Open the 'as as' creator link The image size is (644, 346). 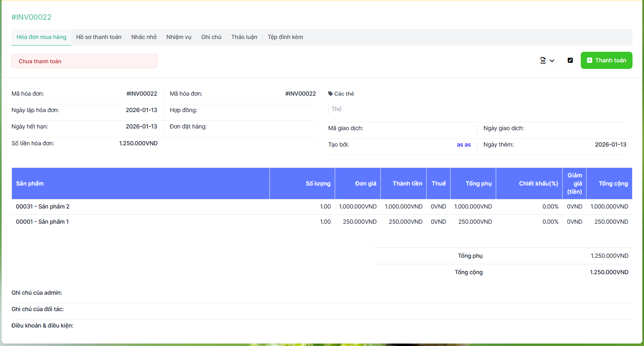point(464,144)
